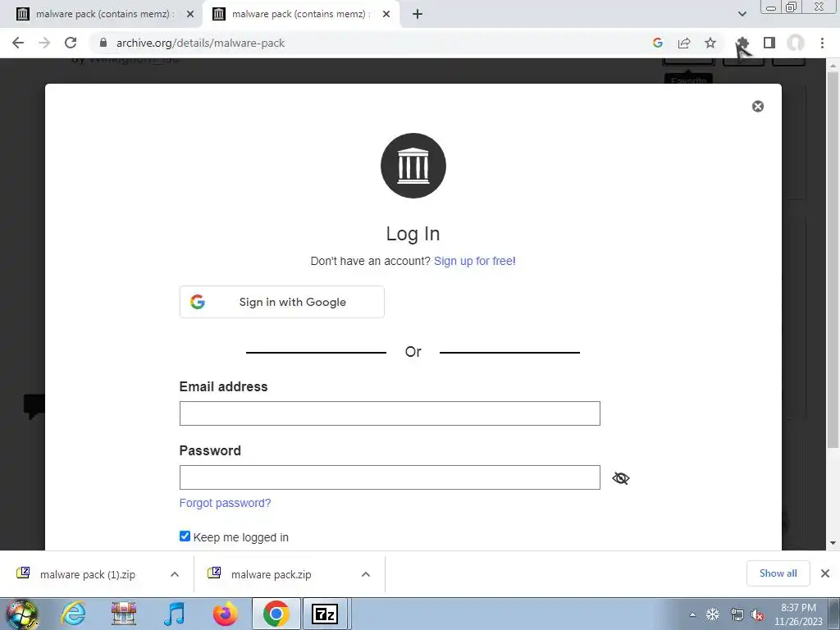Focus the Password field
The image size is (840, 630).
point(390,477)
